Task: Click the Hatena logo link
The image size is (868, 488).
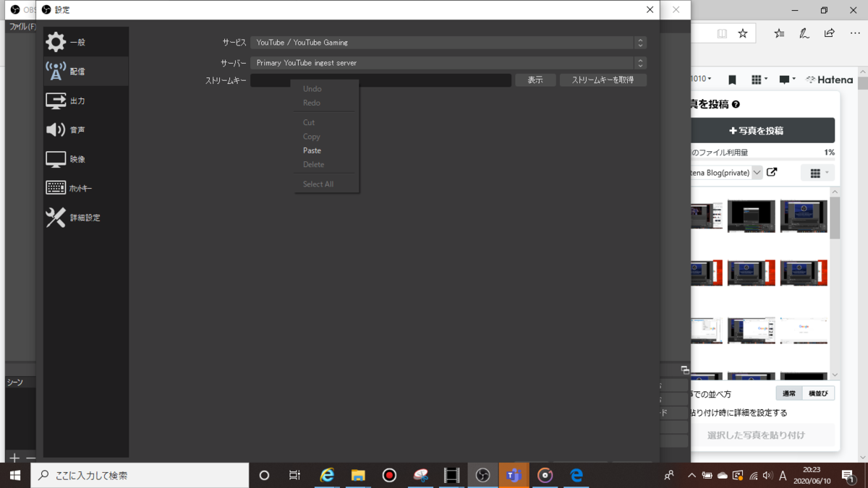Action: [829, 80]
